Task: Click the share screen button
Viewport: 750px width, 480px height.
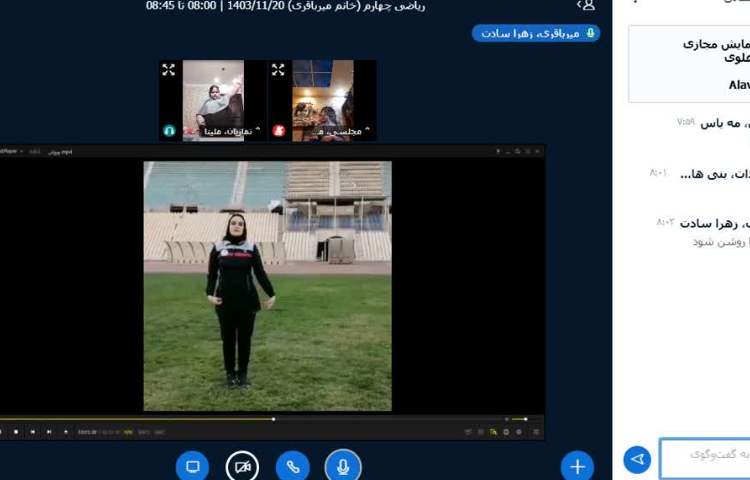Action: coord(192,466)
